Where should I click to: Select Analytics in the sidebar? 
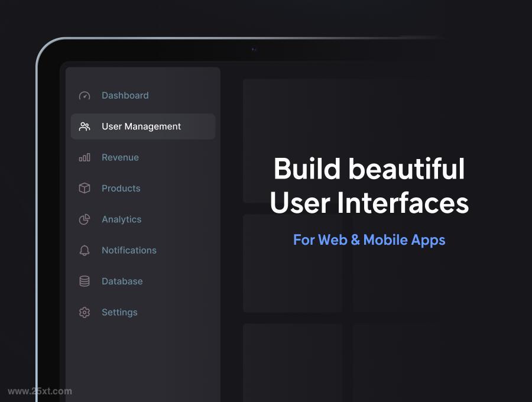[x=122, y=219]
